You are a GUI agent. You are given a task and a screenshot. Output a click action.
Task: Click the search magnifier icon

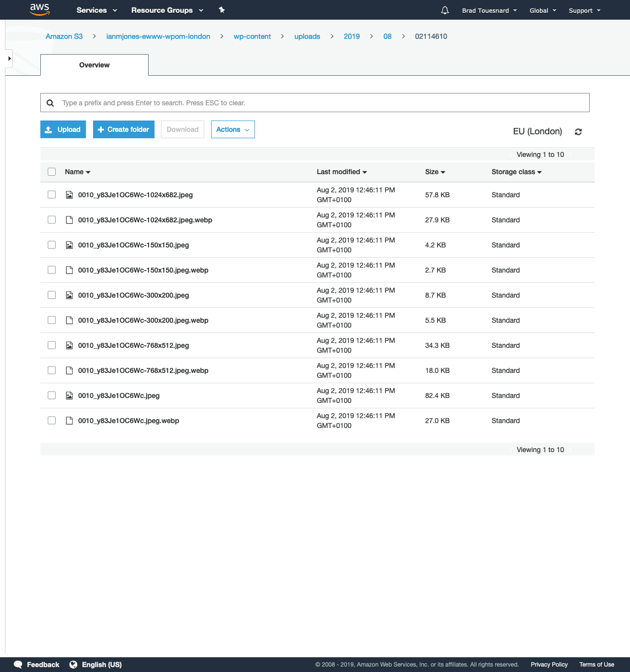click(x=50, y=103)
